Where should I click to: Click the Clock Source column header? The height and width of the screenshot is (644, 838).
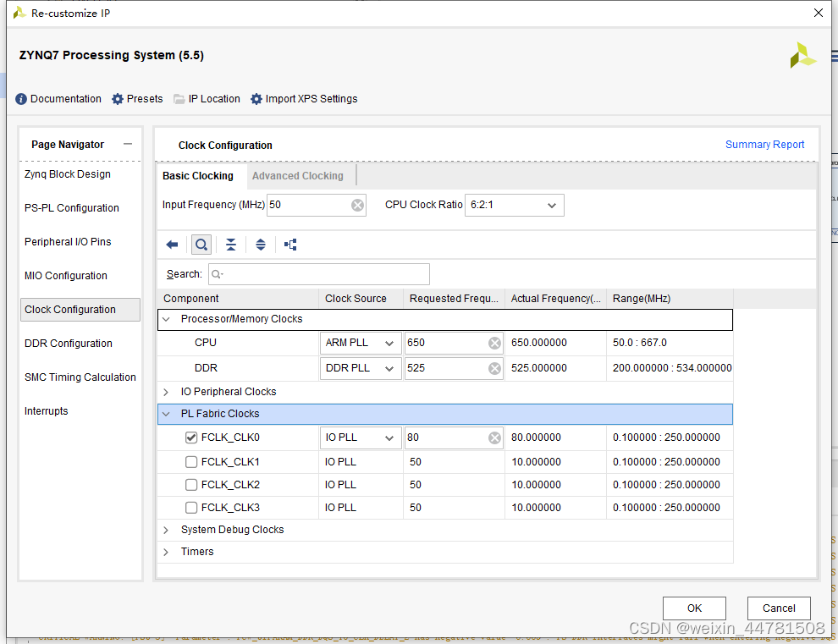(361, 299)
